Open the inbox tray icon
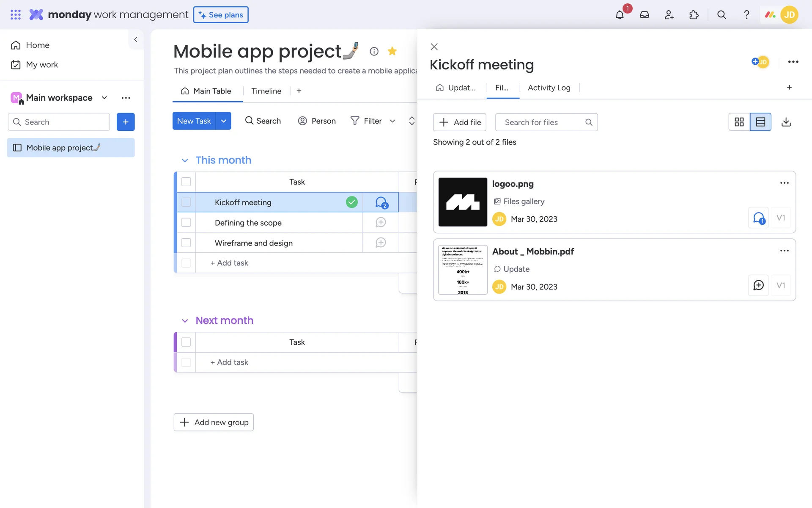The width and height of the screenshot is (812, 508). tap(645, 15)
